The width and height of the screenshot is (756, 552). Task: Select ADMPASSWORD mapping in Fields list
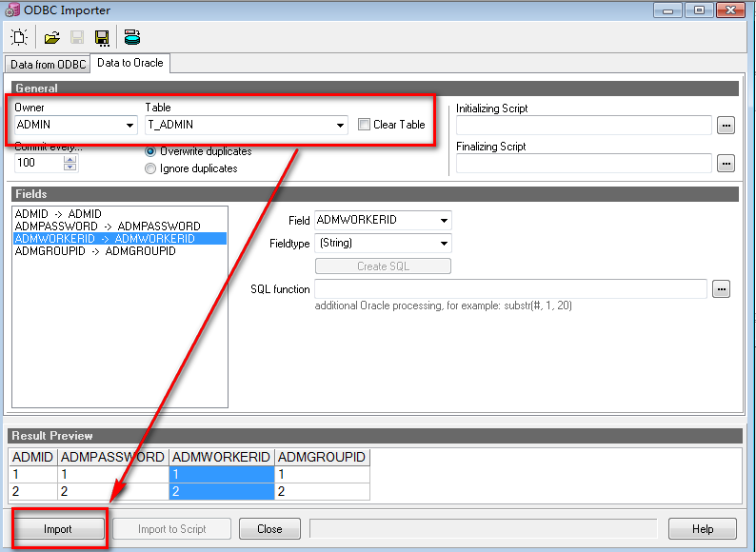pyautogui.click(x=107, y=227)
